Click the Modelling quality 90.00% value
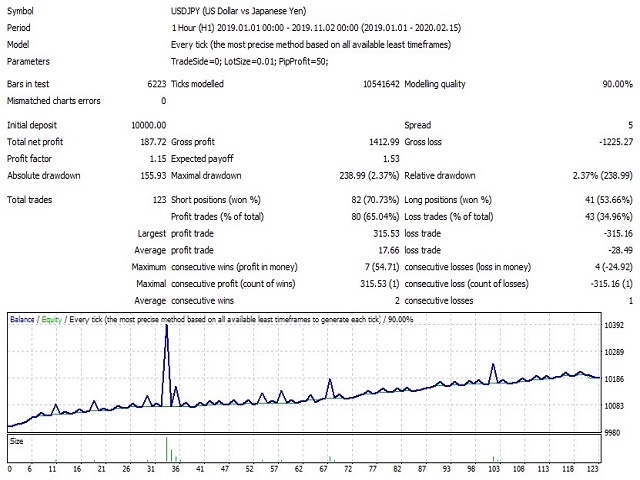The image size is (640, 480). [617, 84]
